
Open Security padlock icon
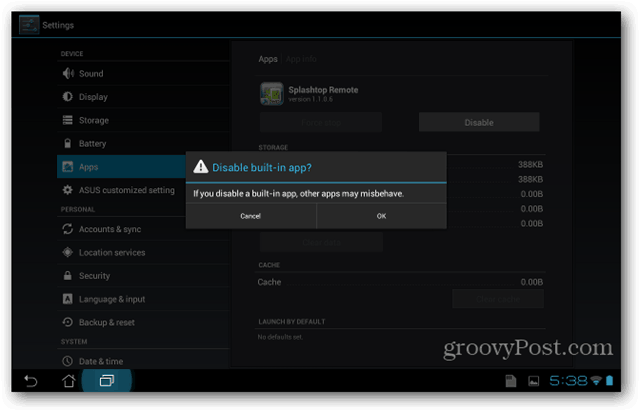point(67,275)
